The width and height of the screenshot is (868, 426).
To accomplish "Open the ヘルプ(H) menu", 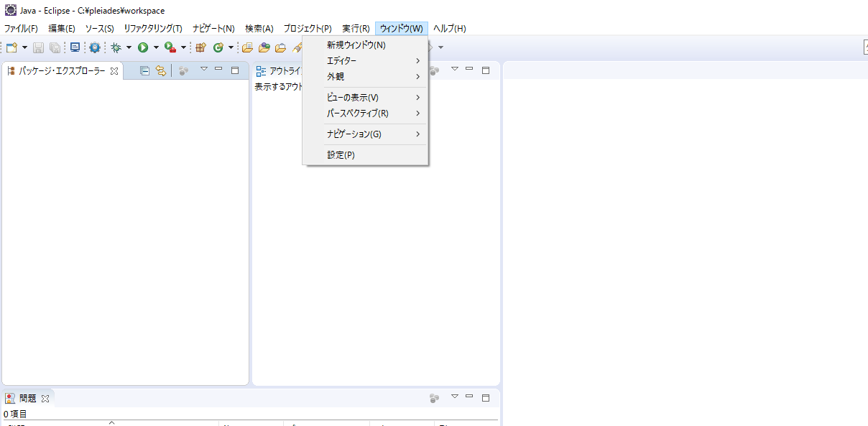I will pyautogui.click(x=449, y=29).
